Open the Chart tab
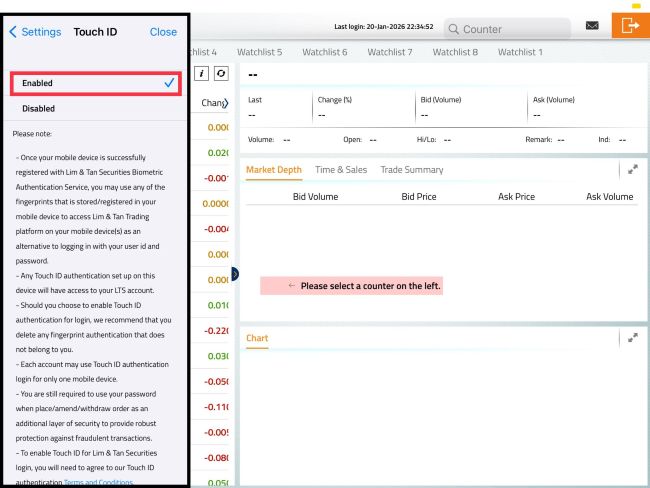The width and height of the screenshot is (650, 488). click(257, 338)
